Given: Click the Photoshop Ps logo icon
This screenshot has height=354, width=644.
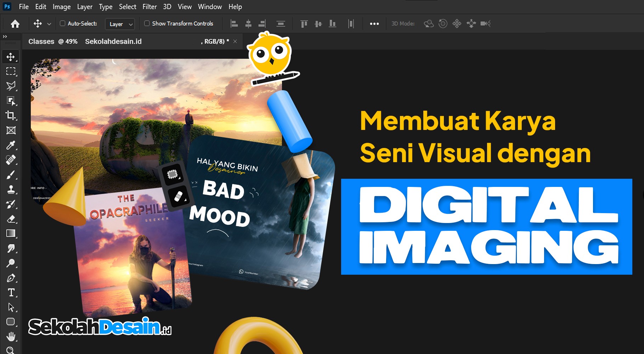Looking at the screenshot, I should [x=7, y=6].
